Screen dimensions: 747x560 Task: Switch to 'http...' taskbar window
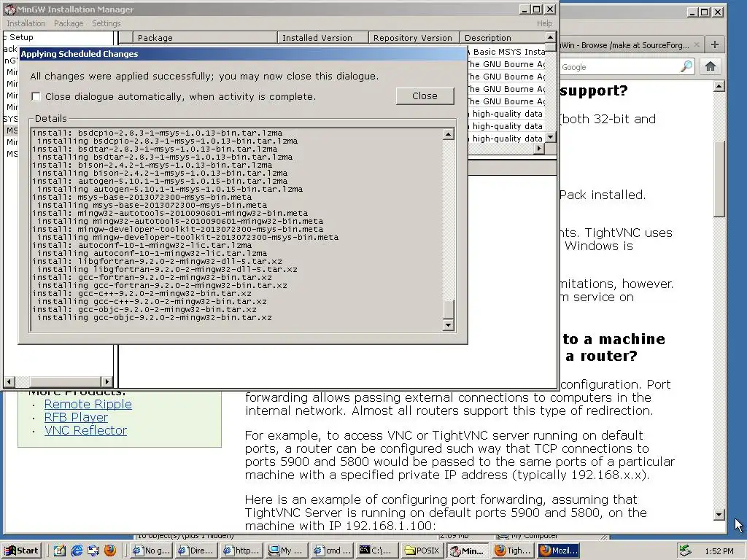click(x=241, y=551)
